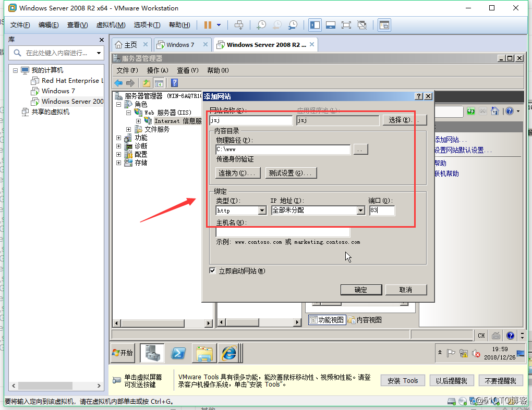Click the up one level icon
532x410 pixels.
[x=147, y=83]
